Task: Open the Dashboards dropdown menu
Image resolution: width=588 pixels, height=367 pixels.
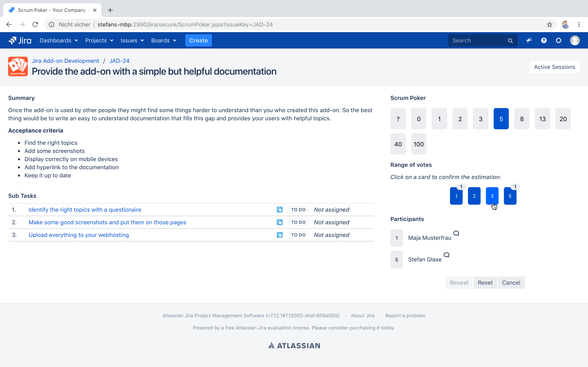Action: click(x=58, y=40)
